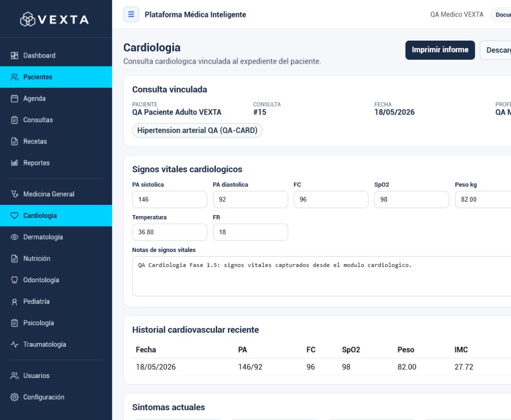Click the PA sistolica input field

[x=170, y=199]
